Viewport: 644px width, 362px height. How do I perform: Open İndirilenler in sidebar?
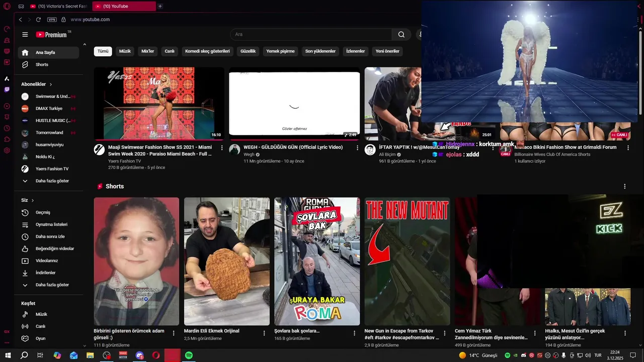click(48, 273)
